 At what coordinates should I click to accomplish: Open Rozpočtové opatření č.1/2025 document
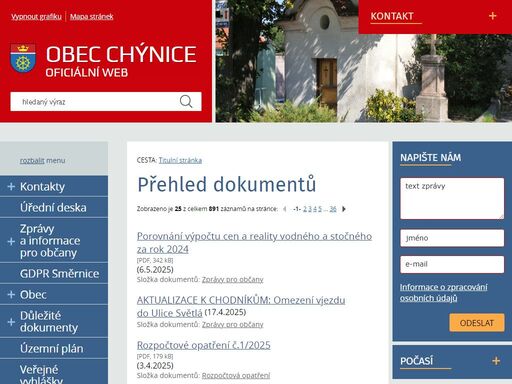tap(204, 345)
